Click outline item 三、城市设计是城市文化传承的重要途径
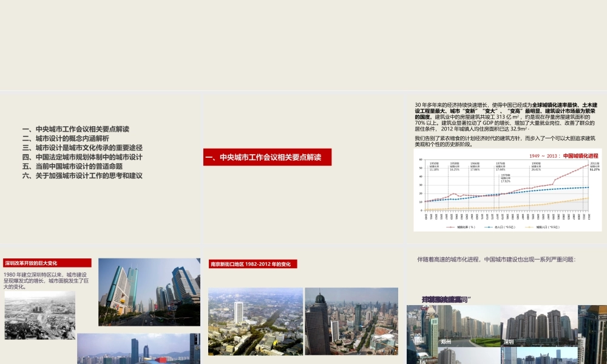Screen dimensions: 607x364 82,147
